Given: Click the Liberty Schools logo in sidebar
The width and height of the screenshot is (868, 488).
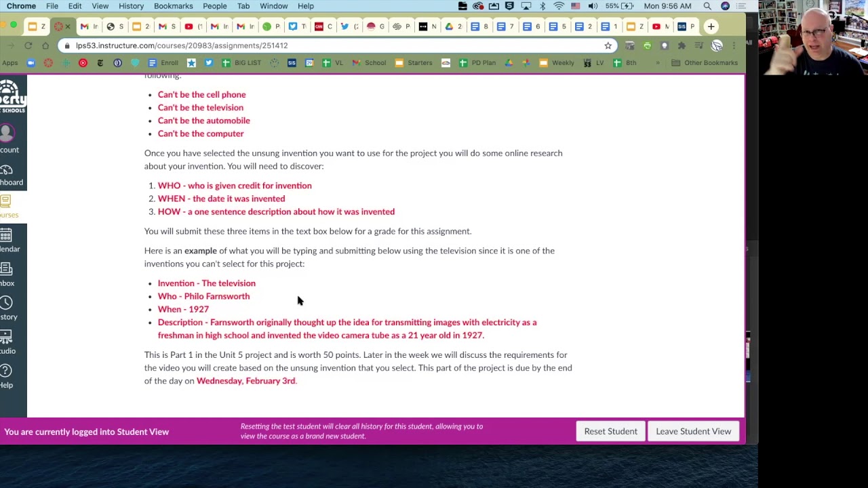Looking at the screenshot, I should (x=12, y=96).
